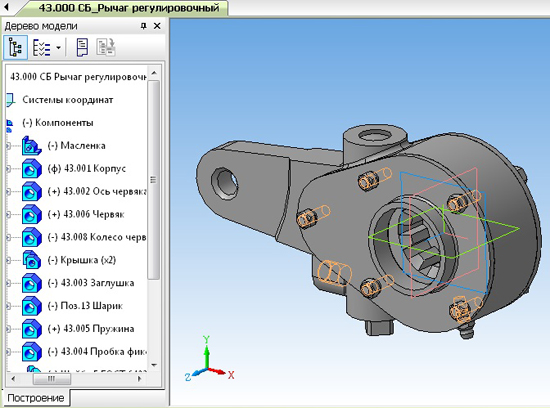
Task: Select the (-) Масленка tree row
Action: pos(76,146)
